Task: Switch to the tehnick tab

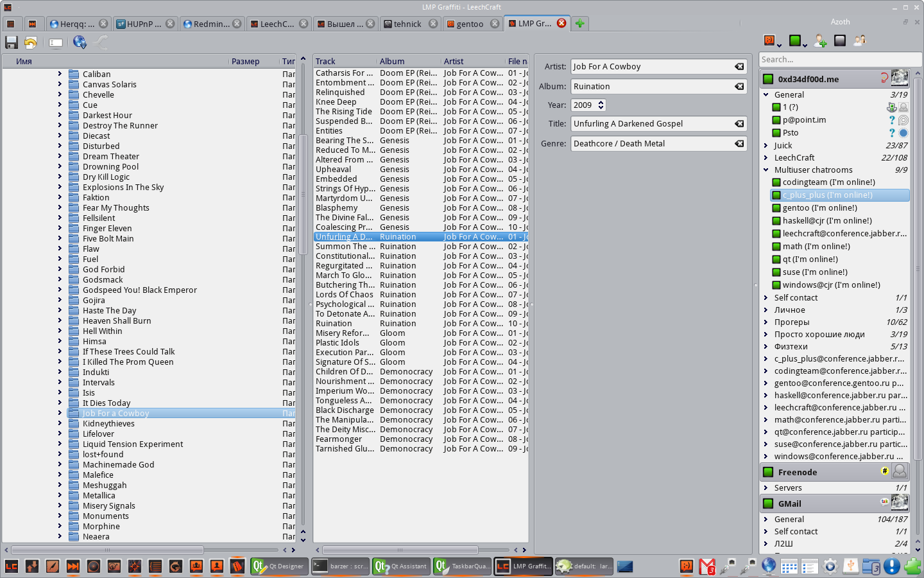Action: (409, 24)
